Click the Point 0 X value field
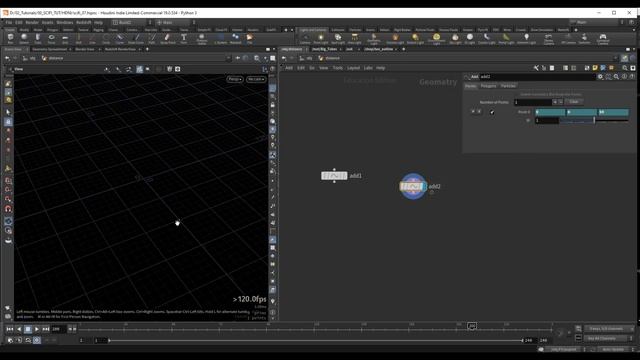Image resolution: width=640 pixels, height=360 pixels. point(550,112)
